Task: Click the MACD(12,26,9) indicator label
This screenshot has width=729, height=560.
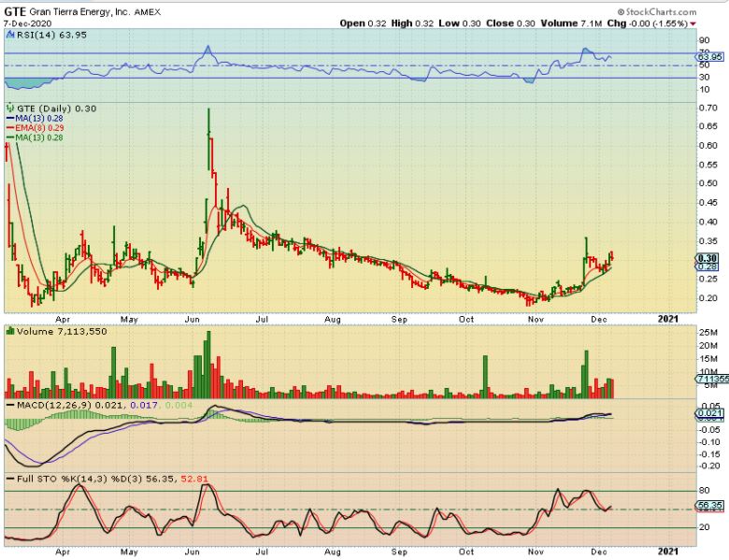Action: coord(54,405)
